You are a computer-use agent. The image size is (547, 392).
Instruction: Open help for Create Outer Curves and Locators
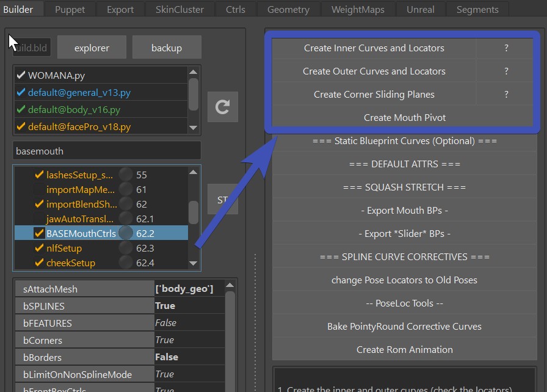tap(506, 71)
